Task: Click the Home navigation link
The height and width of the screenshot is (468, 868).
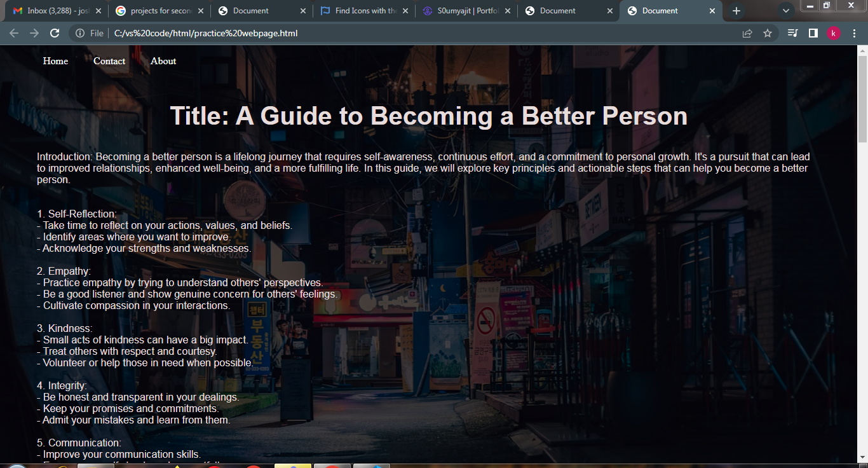Action: pos(55,61)
